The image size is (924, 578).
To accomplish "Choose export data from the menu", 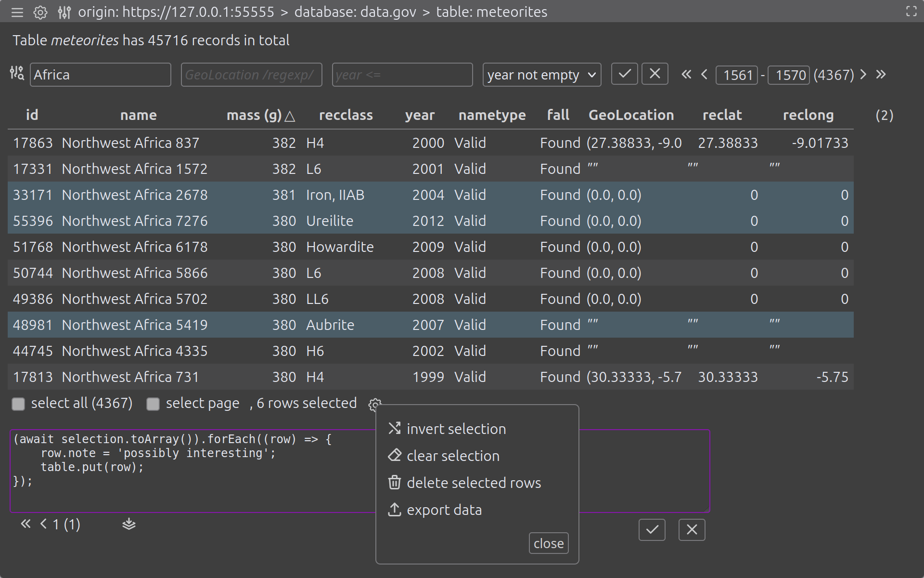I will point(444,510).
